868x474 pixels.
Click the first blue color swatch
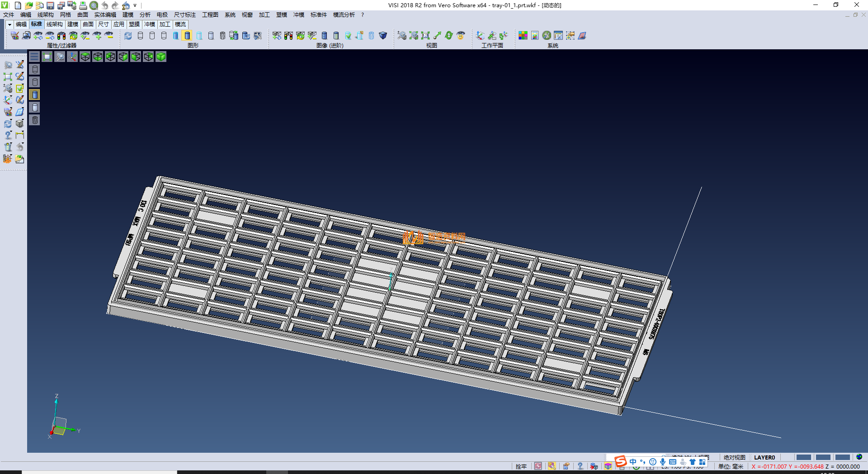[803, 457]
